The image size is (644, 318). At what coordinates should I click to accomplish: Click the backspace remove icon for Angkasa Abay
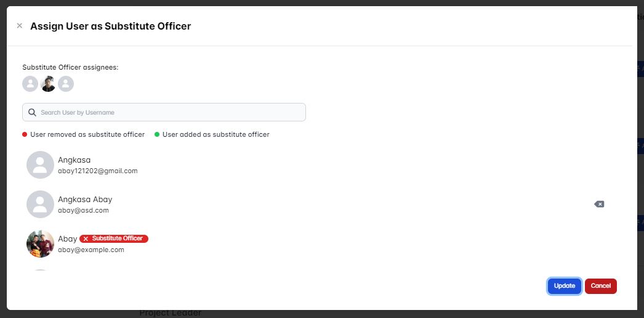coord(599,204)
